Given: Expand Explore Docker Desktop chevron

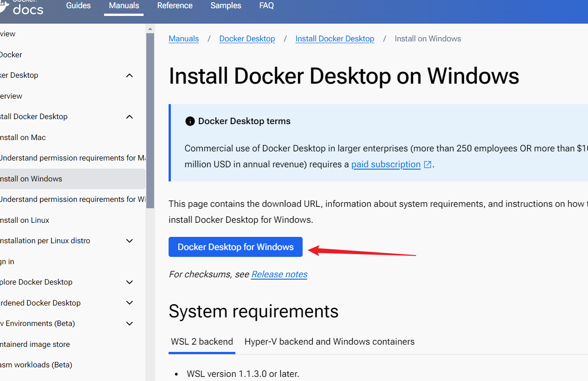Looking at the screenshot, I should click(130, 282).
